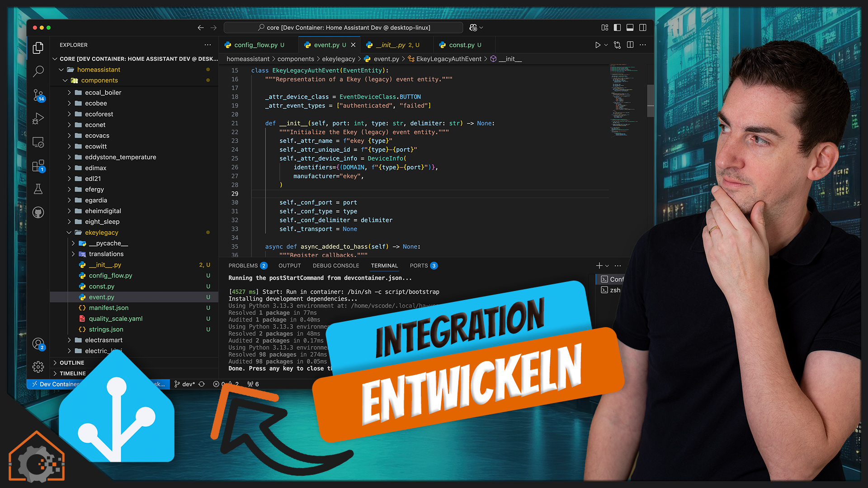Expand the OUTLINE section
This screenshot has height=488, width=868.
(x=72, y=362)
